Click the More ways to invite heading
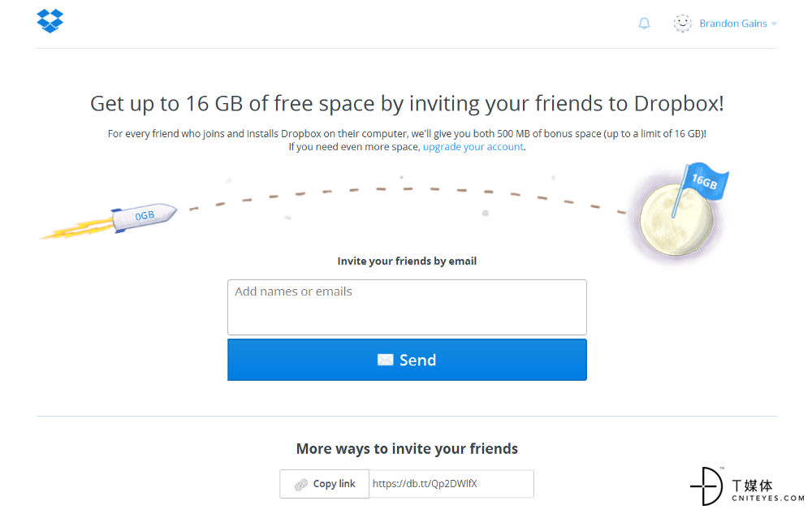This screenshot has height=514, width=812. [407, 449]
